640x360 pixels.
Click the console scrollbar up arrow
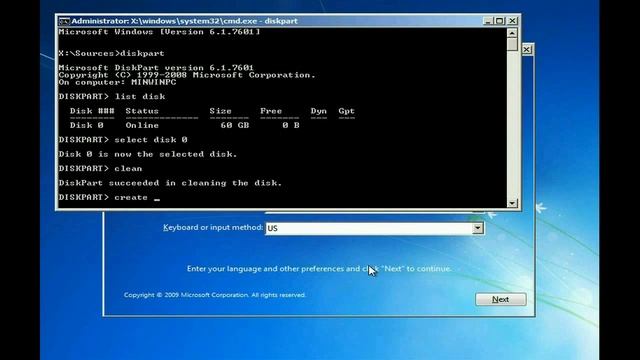[512, 33]
